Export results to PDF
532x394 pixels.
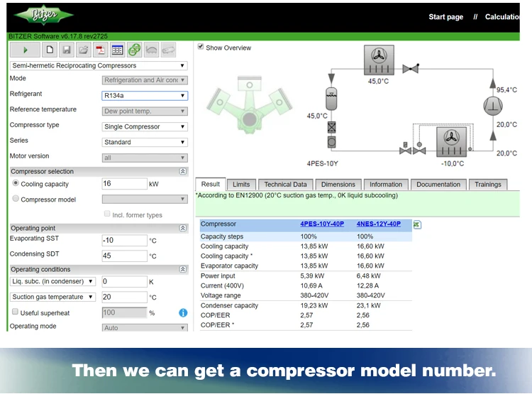[101, 50]
